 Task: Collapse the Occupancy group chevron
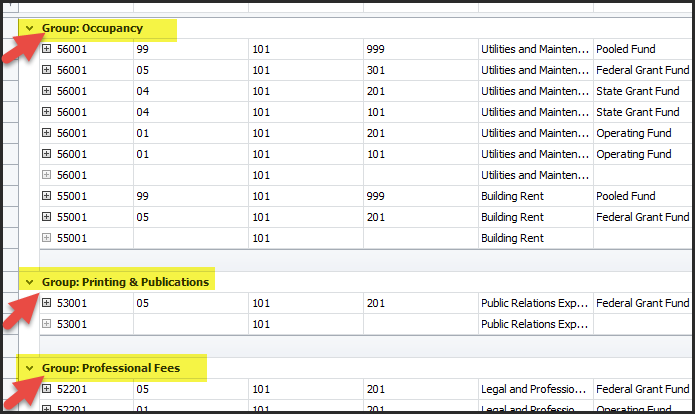click(x=30, y=29)
